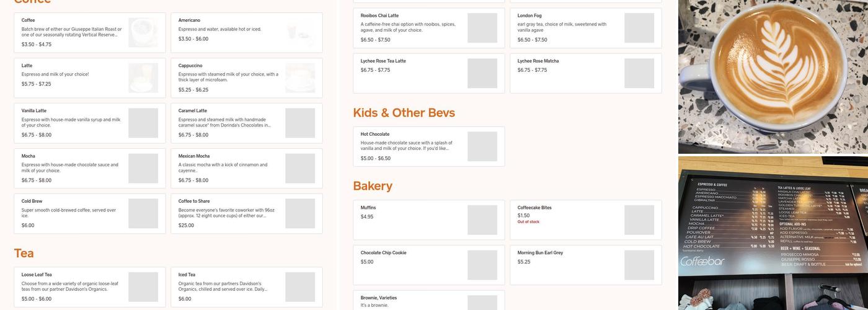Click the Muffins image placeholder
Viewport: 868px width, 310px height.
(x=482, y=219)
